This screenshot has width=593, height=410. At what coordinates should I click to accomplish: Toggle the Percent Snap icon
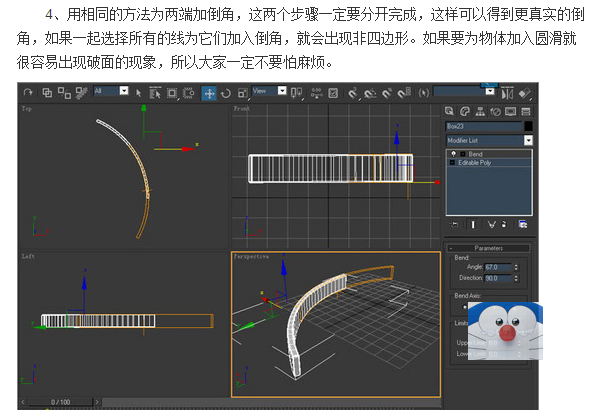coord(387,93)
